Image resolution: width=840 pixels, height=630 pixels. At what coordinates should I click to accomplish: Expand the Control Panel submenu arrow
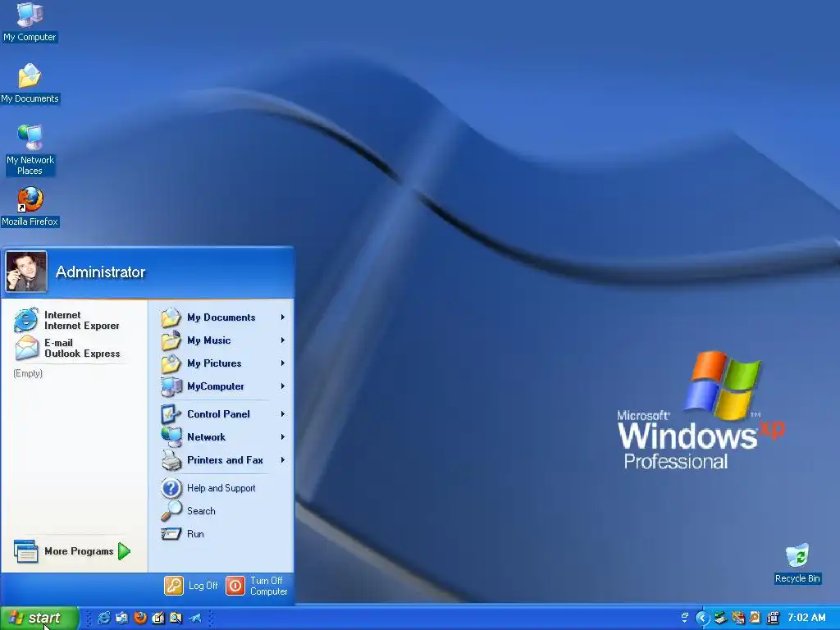282,414
